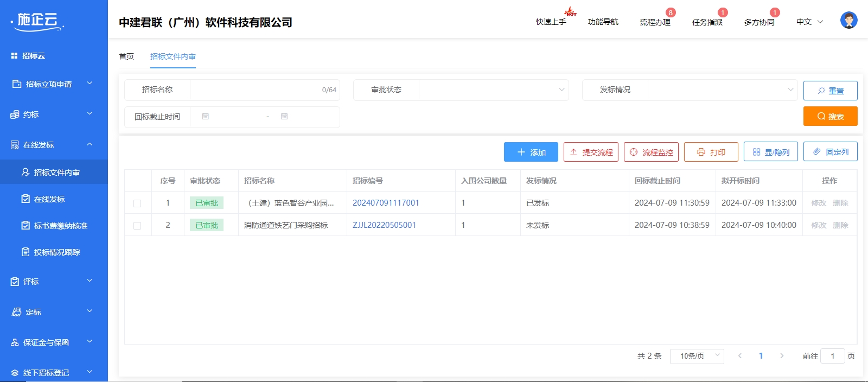Click the 打印 printer button

click(x=711, y=152)
